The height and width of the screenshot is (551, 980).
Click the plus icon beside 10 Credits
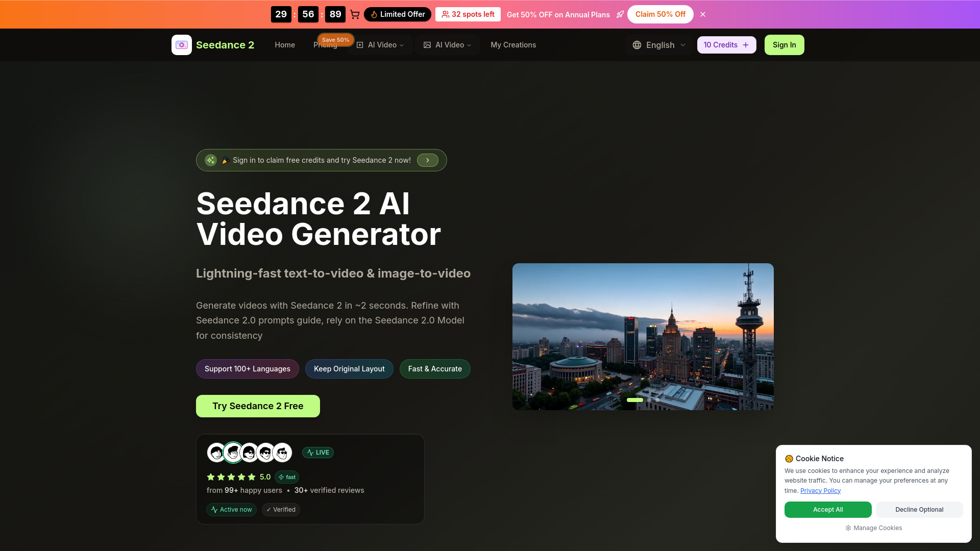tap(746, 45)
